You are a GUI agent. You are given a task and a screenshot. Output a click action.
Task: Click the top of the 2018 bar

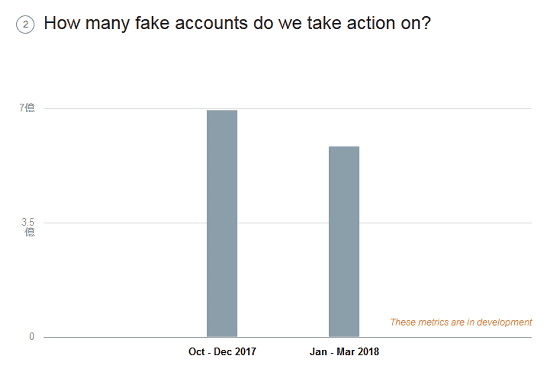tap(344, 147)
